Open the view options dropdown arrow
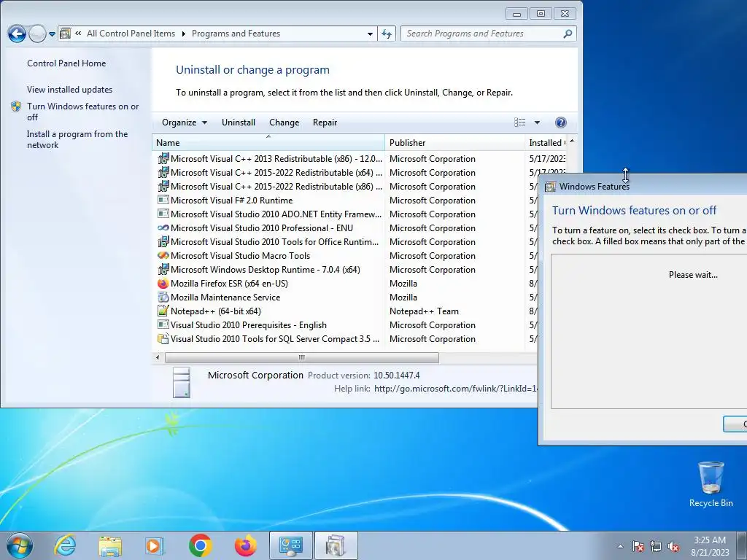Screen dimensions: 747x560 pyautogui.click(x=537, y=122)
